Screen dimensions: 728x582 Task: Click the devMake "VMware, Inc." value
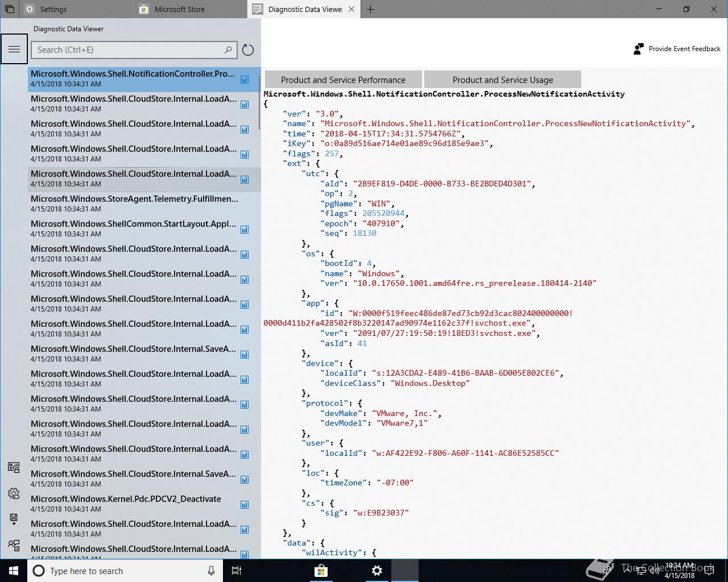(x=405, y=413)
